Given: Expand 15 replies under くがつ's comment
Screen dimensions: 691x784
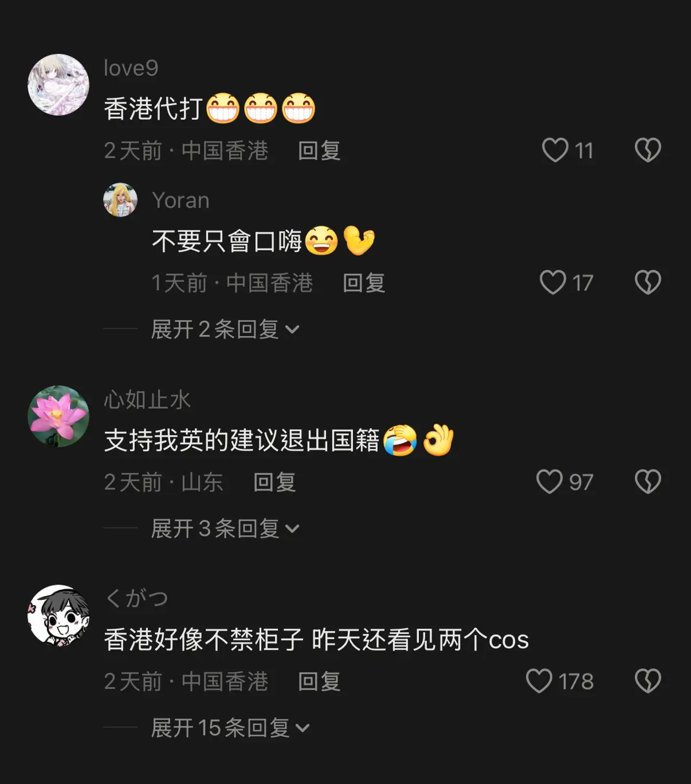Looking at the screenshot, I should pos(230,728).
